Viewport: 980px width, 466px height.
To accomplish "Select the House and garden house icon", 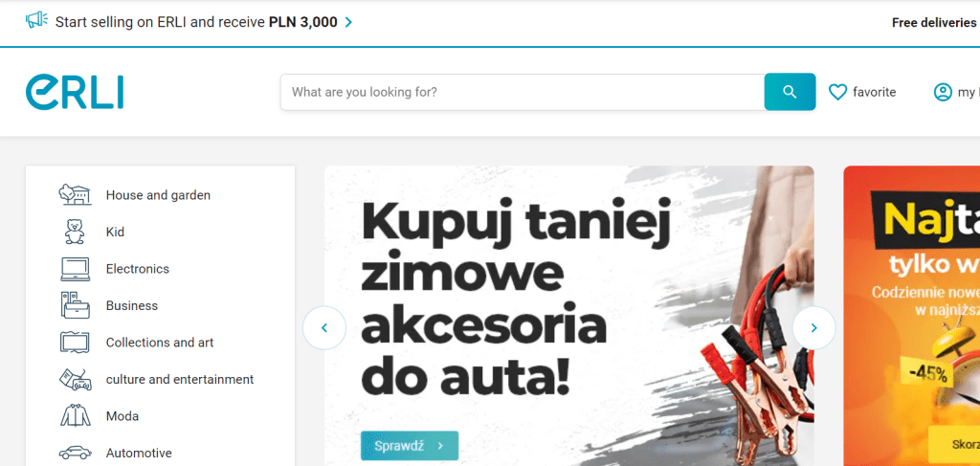I will [75, 195].
